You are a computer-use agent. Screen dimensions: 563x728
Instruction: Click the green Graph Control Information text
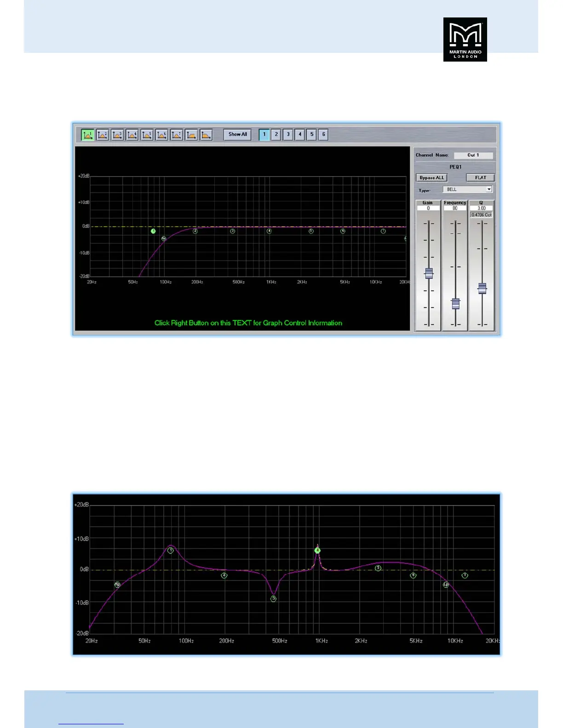(x=248, y=323)
